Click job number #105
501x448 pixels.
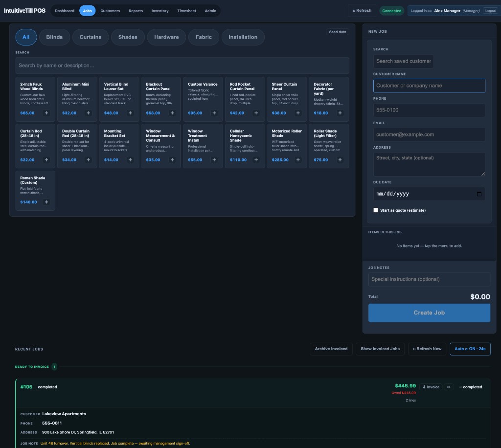[x=26, y=387]
